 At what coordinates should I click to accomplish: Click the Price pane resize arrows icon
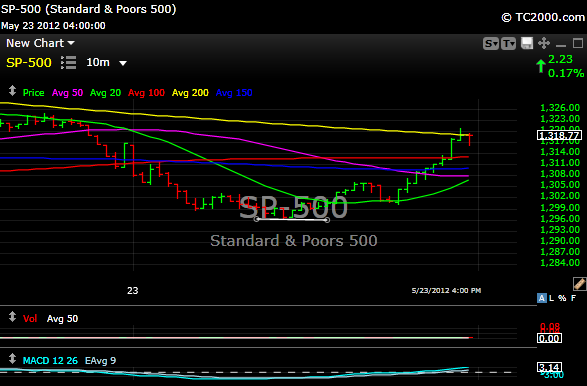(x=12, y=91)
